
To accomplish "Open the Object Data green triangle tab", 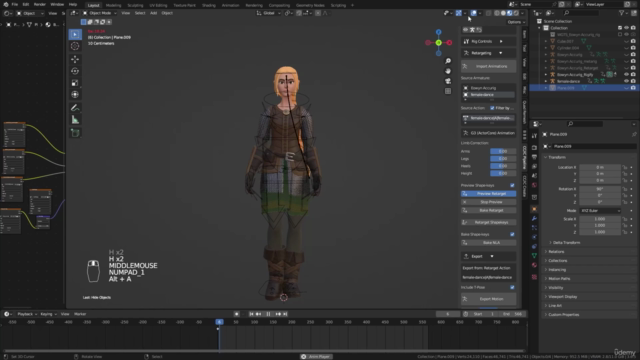I will [x=534, y=256].
